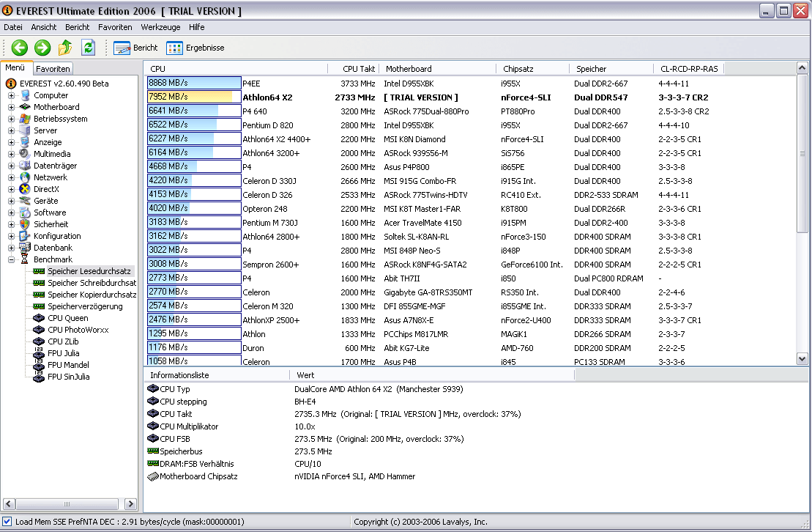Screen dimensions: 812x532
Task: Open the Bericht menu in the menu bar
Action: coord(77,27)
